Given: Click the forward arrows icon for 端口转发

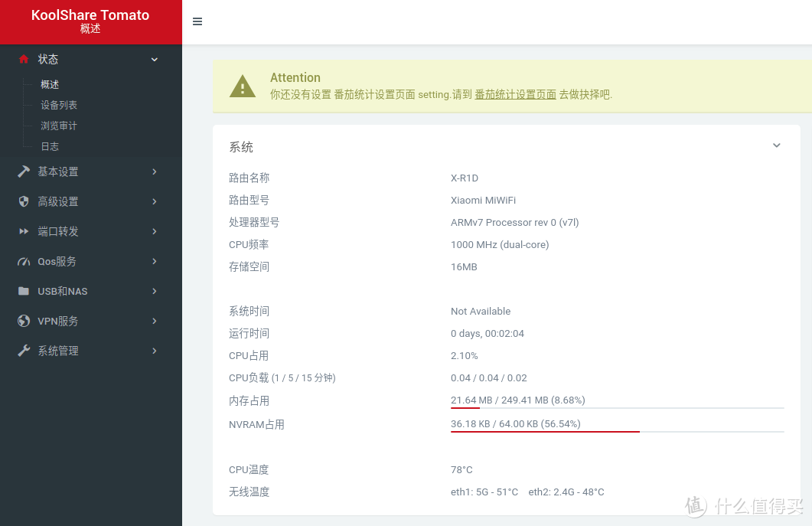Looking at the screenshot, I should click(24, 231).
